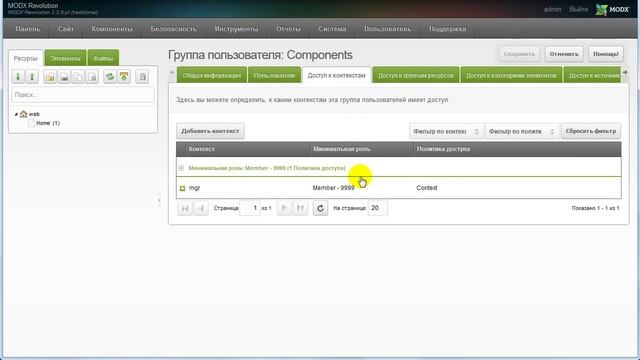Image resolution: width=640 pixels, height=360 pixels.
Task: Switch to the Элементы tab
Action: pyautogui.click(x=65, y=58)
